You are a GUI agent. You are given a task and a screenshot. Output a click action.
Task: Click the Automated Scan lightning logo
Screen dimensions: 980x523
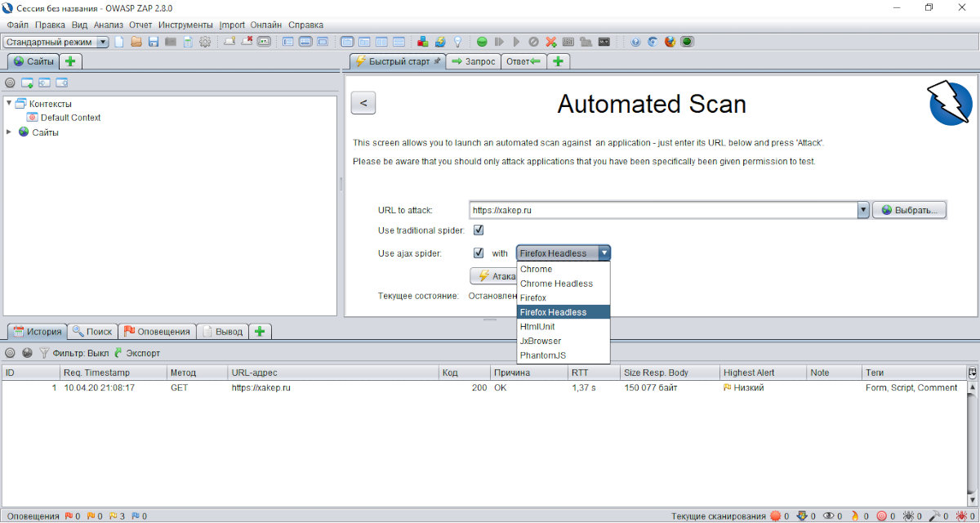coord(950,103)
